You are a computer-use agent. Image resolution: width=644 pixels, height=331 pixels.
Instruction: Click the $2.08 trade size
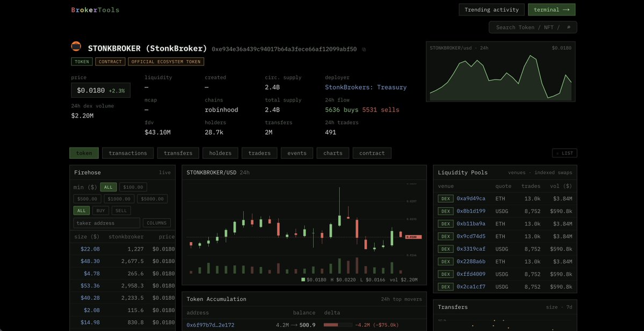92,310
